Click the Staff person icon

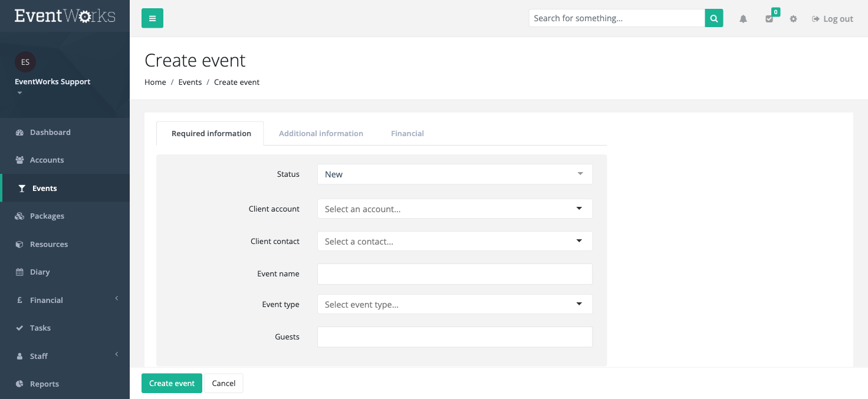[19, 357]
